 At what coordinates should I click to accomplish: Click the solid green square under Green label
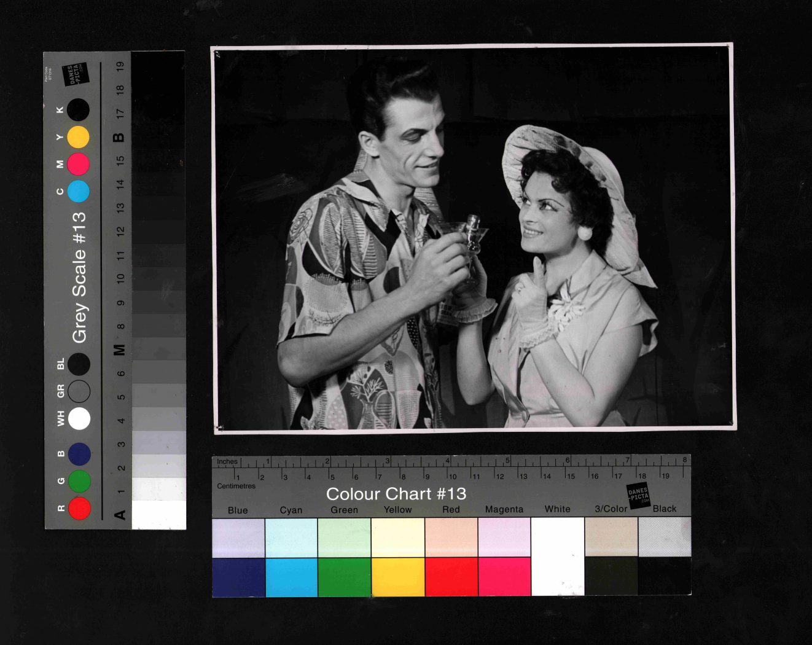pos(344,576)
